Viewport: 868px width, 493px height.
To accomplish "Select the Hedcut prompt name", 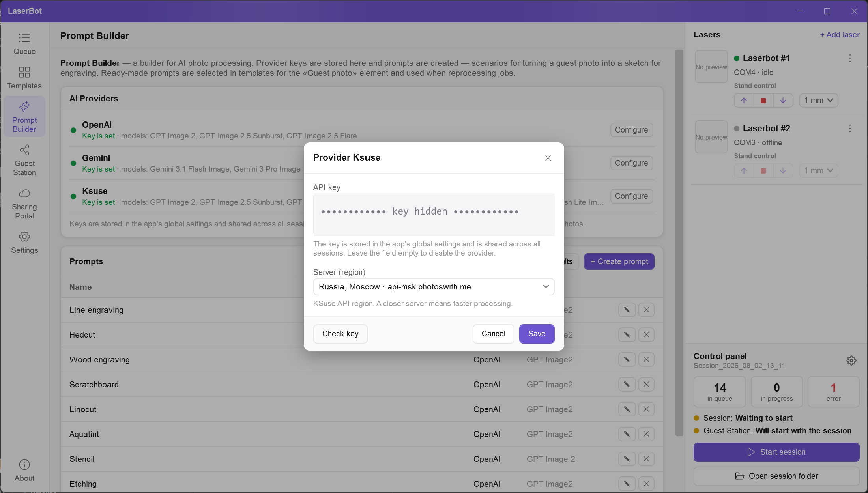I will pos(82,335).
